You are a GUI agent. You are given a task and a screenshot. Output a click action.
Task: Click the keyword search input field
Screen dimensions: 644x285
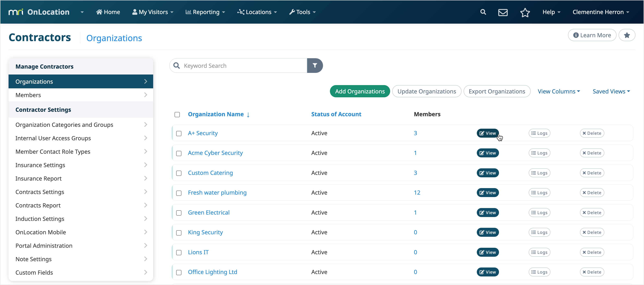click(x=242, y=65)
